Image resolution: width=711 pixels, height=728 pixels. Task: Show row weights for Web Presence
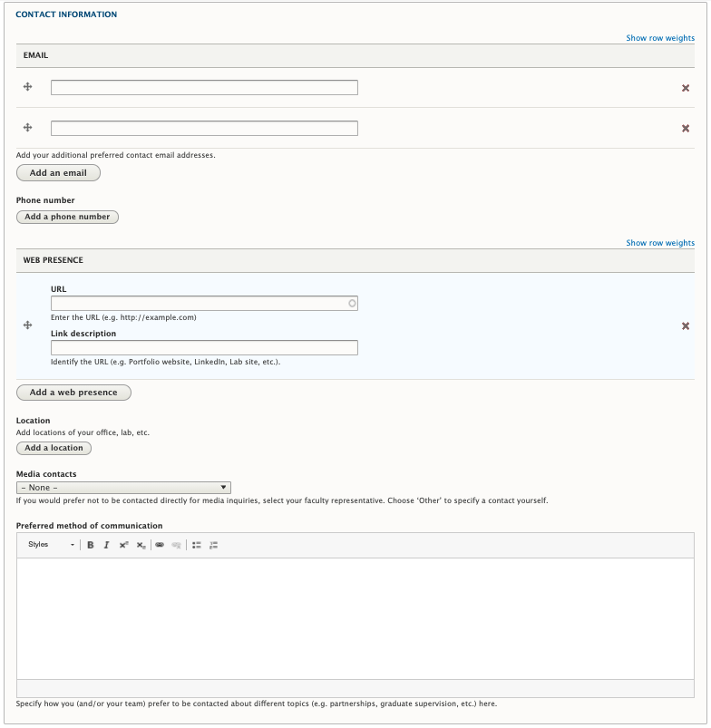660,243
